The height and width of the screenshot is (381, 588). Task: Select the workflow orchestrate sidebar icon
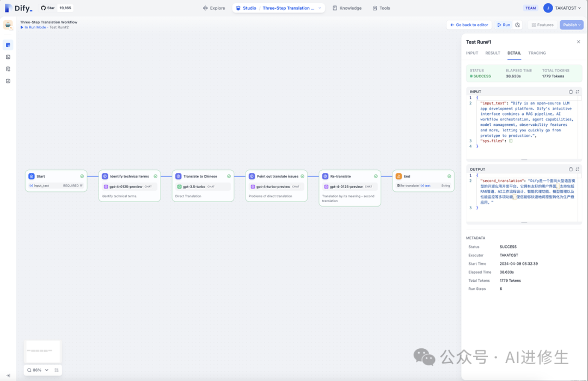point(8,45)
